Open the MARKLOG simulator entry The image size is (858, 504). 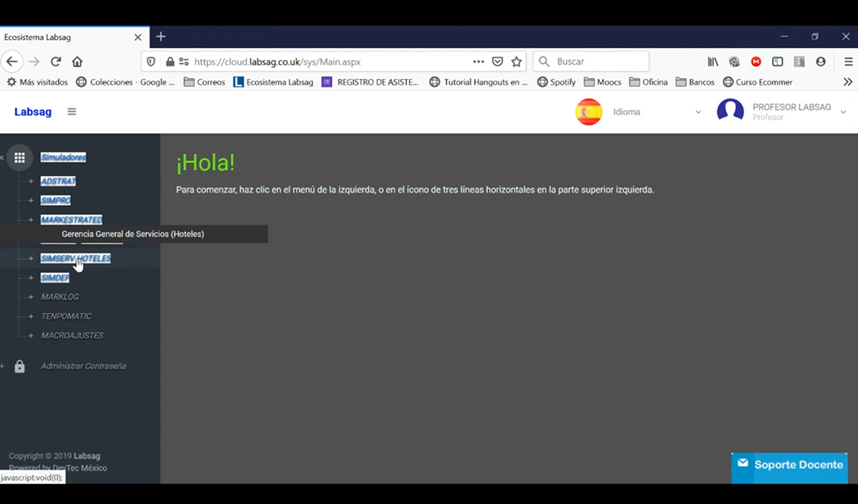(x=60, y=297)
